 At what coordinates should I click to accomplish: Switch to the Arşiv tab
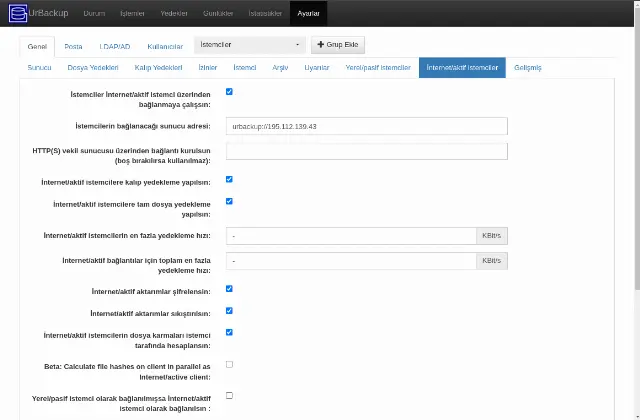(280, 68)
